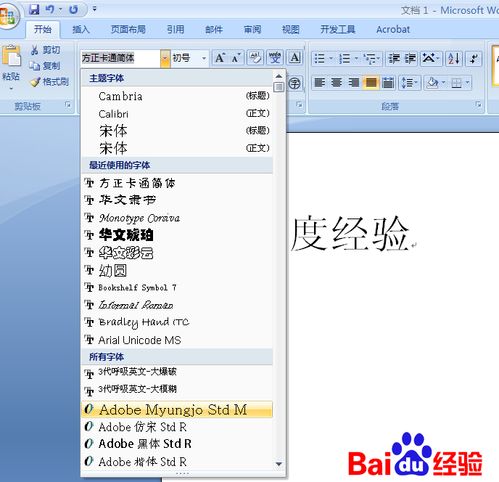Screen dimensions: 499x482
Task: Open the 剪贴板 dialog launcher
Action: click(68, 105)
